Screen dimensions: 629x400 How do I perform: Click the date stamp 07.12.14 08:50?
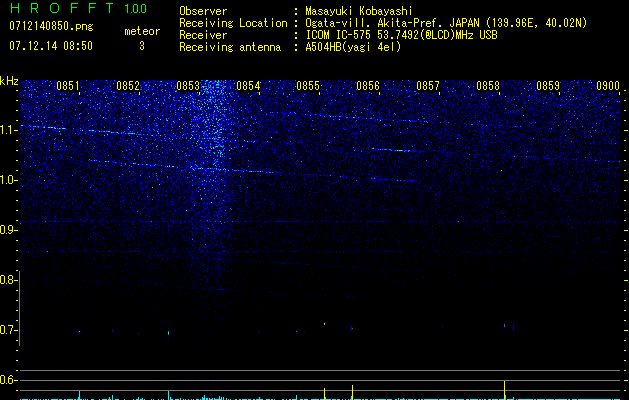(51, 46)
